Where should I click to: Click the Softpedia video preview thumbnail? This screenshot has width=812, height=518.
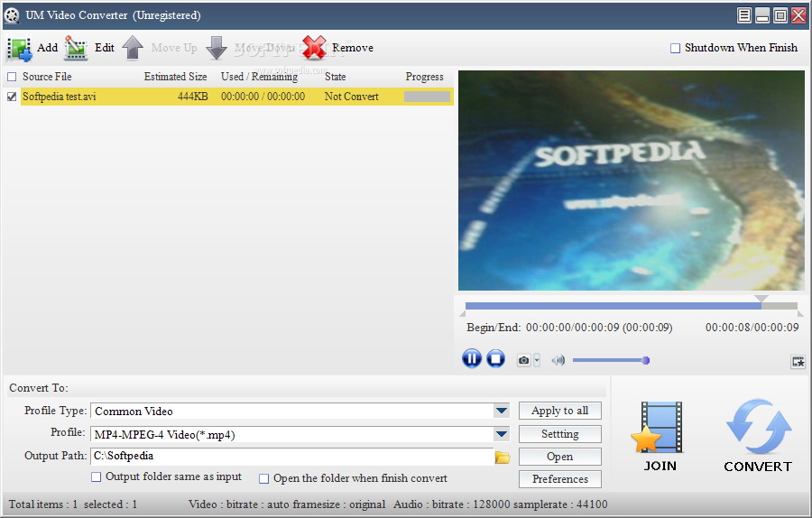(x=632, y=180)
